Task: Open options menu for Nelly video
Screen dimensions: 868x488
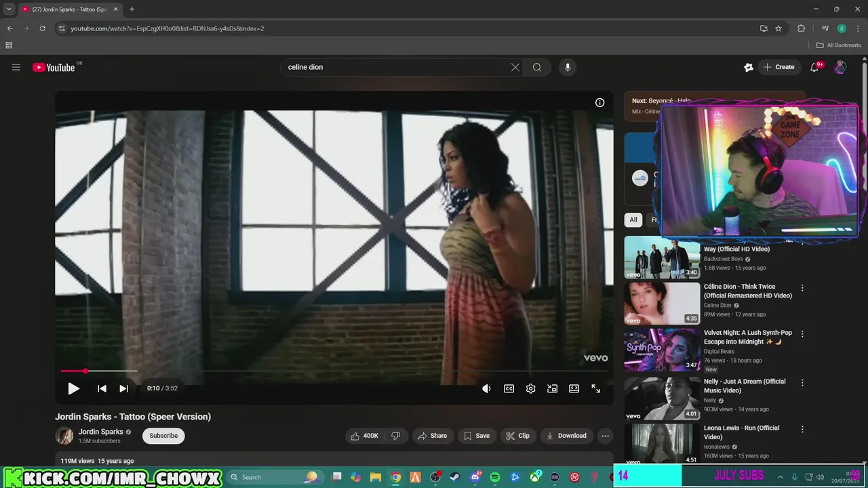Action: point(802,383)
